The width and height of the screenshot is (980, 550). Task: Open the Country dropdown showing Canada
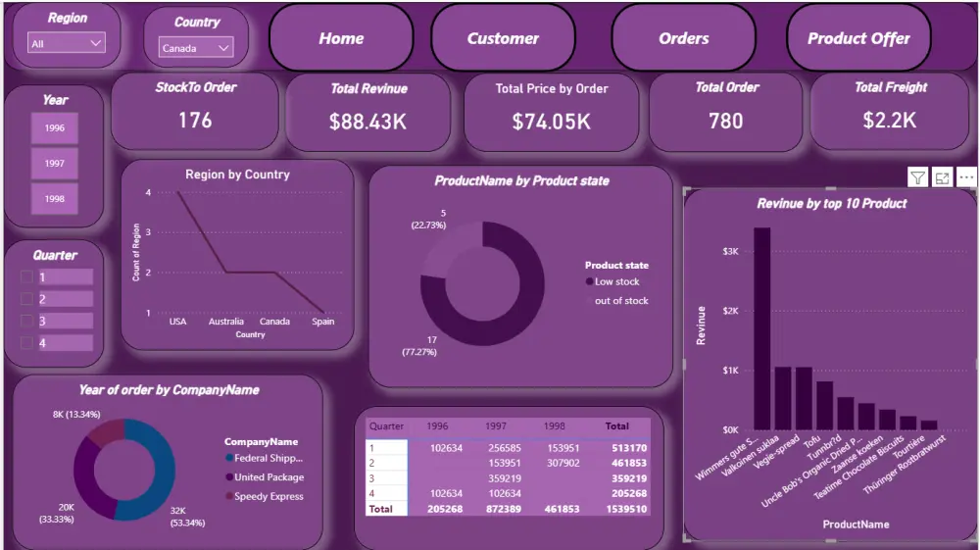196,47
